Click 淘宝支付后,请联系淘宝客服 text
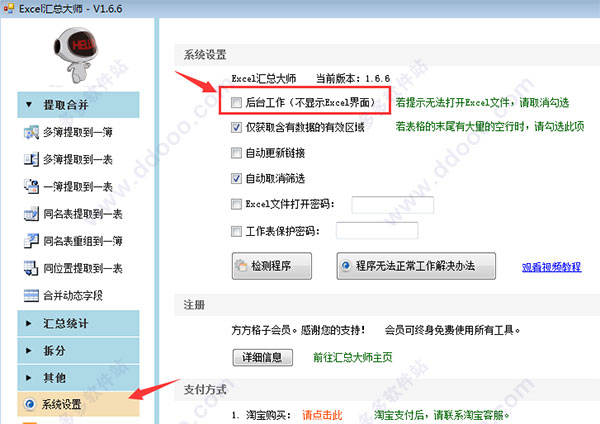This screenshot has height=424, width=600. 442,415
